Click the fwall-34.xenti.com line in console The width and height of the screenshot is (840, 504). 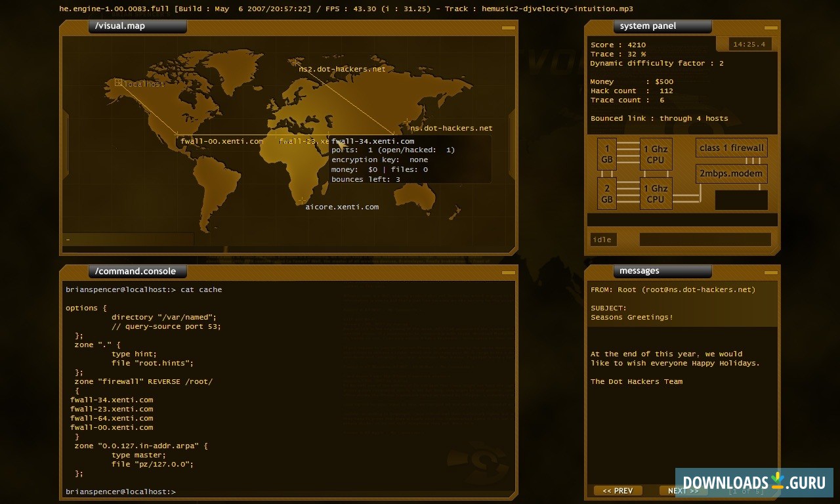coord(112,400)
